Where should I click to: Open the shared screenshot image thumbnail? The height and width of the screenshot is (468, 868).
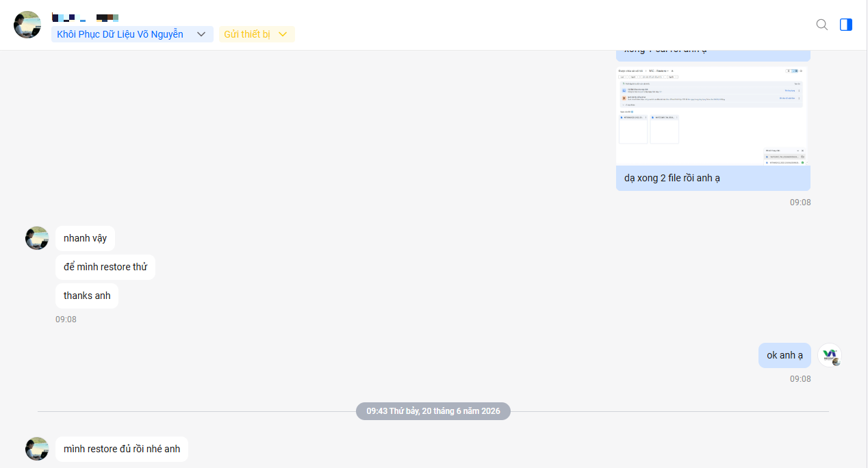[713, 115]
